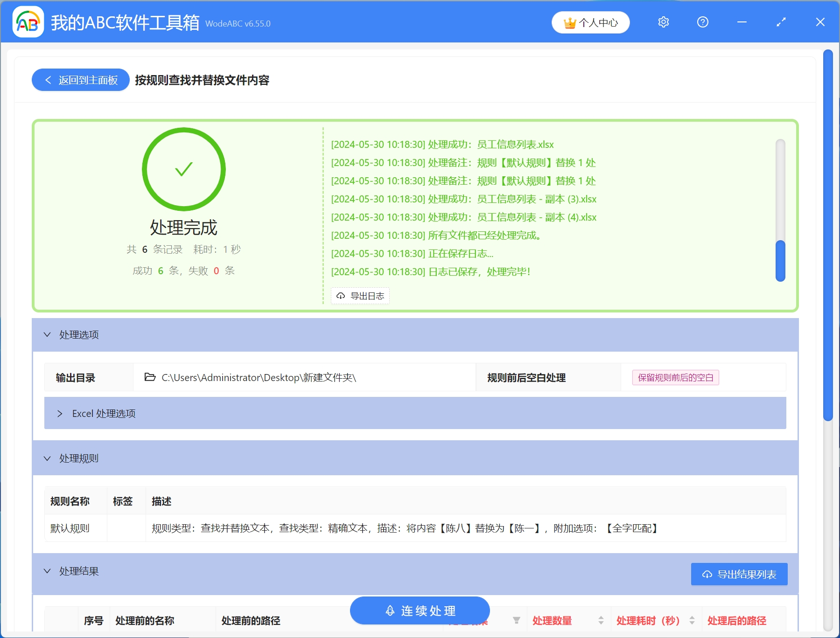Expand the Excel 处理选项 panel
The height and width of the screenshot is (638, 840).
pyautogui.click(x=60, y=413)
